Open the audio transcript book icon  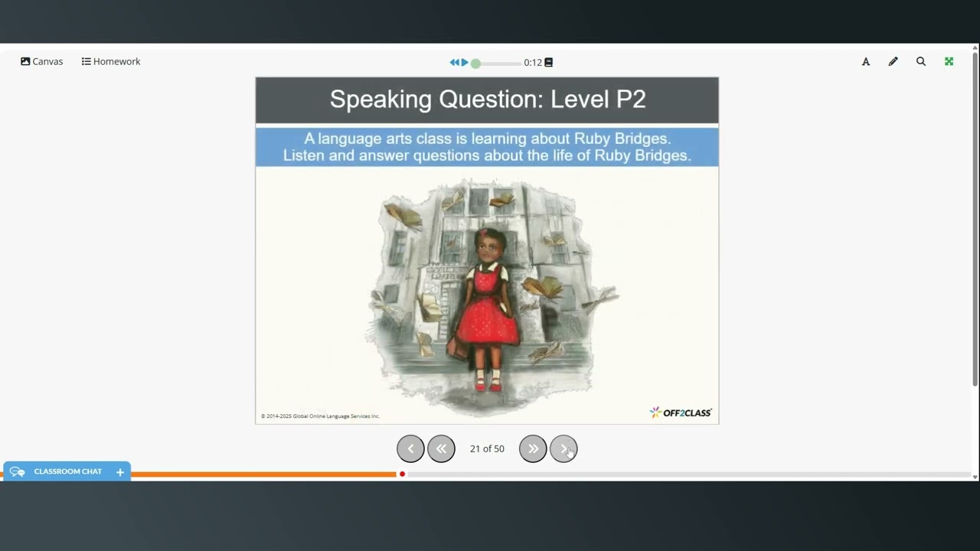click(x=548, y=63)
